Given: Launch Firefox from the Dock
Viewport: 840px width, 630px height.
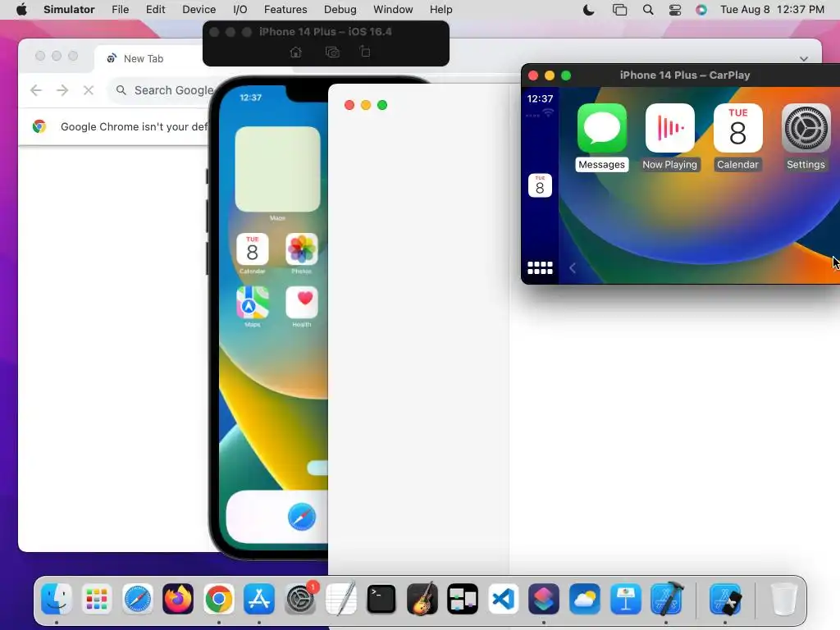Looking at the screenshot, I should tap(178, 598).
